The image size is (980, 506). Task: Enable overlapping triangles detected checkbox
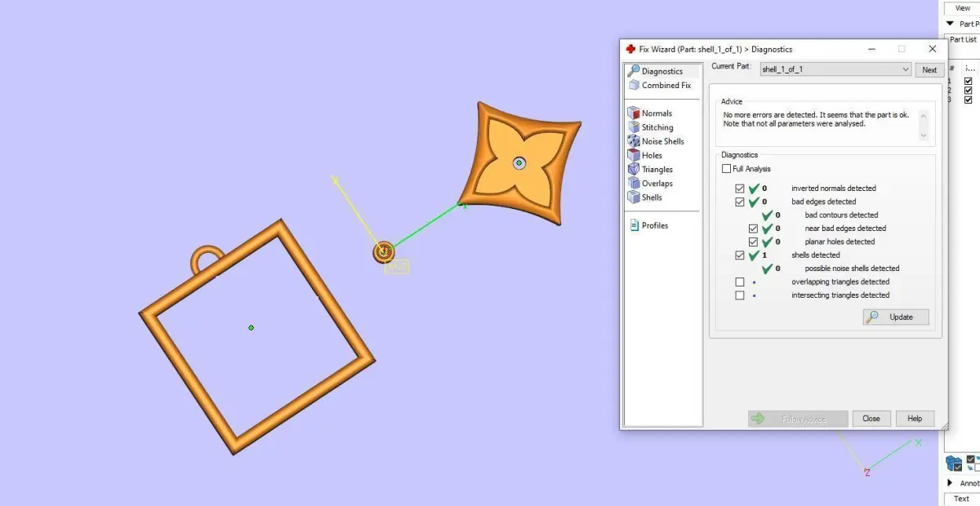click(740, 282)
